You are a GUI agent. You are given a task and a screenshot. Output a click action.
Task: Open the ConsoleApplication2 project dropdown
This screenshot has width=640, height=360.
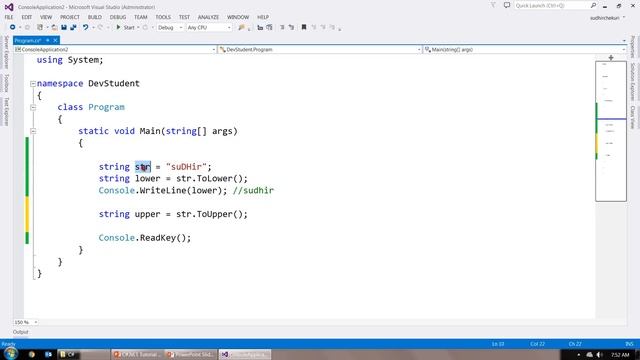[115, 49]
